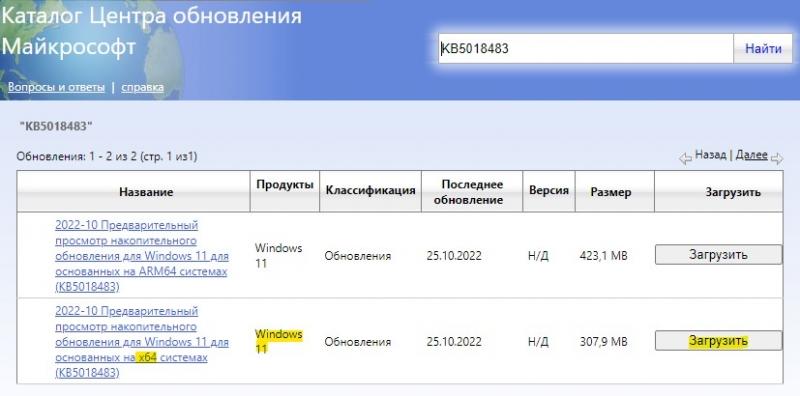The image size is (800, 396).
Task: Open the ARM64 update KB5018483 title link
Action: (x=142, y=256)
